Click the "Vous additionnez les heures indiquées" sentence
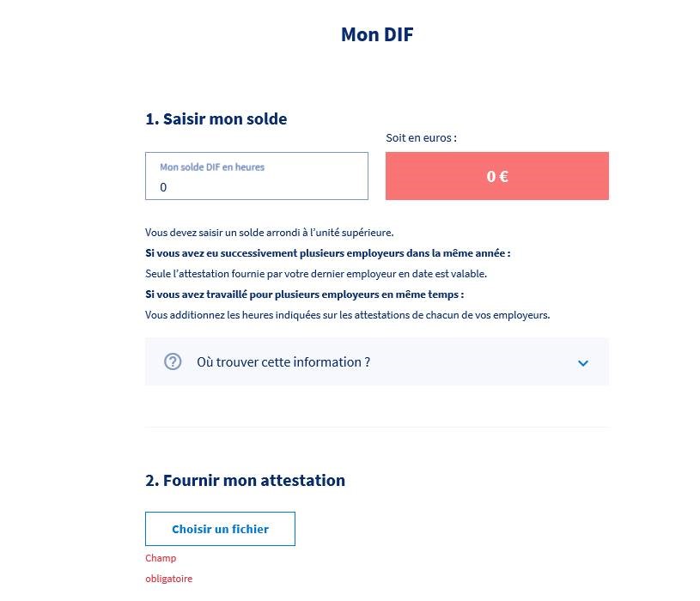 [x=347, y=315]
